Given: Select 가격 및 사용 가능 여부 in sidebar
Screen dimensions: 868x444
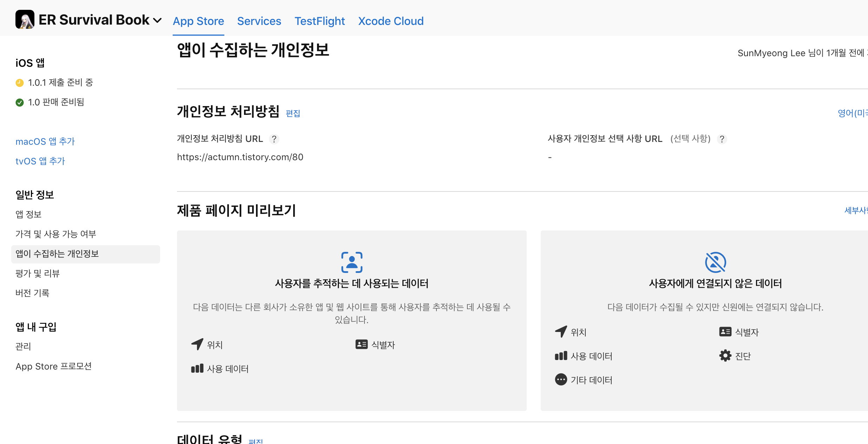Looking at the screenshot, I should [55, 234].
